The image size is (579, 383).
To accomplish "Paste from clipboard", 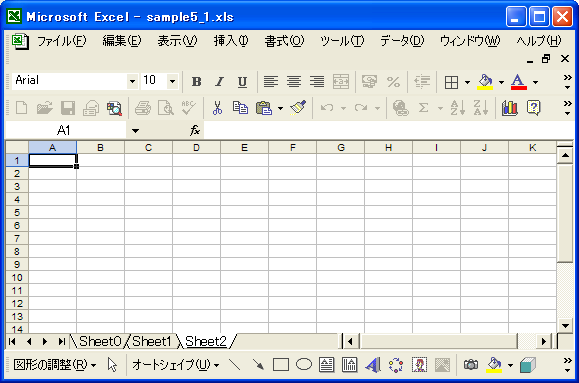I will (x=264, y=108).
